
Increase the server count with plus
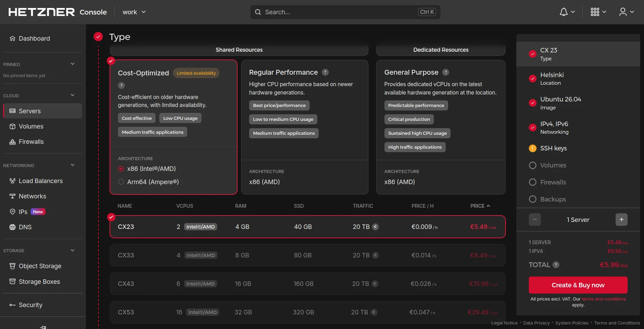[621, 220]
